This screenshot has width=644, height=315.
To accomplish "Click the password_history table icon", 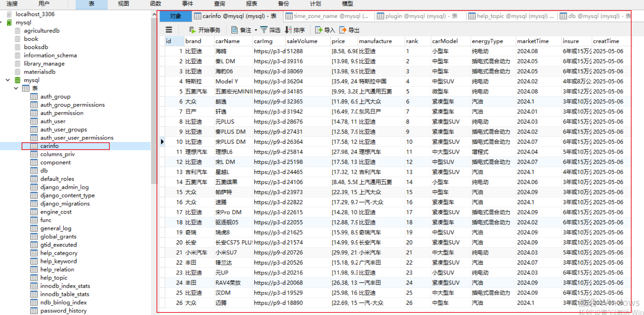I will tap(34, 311).
